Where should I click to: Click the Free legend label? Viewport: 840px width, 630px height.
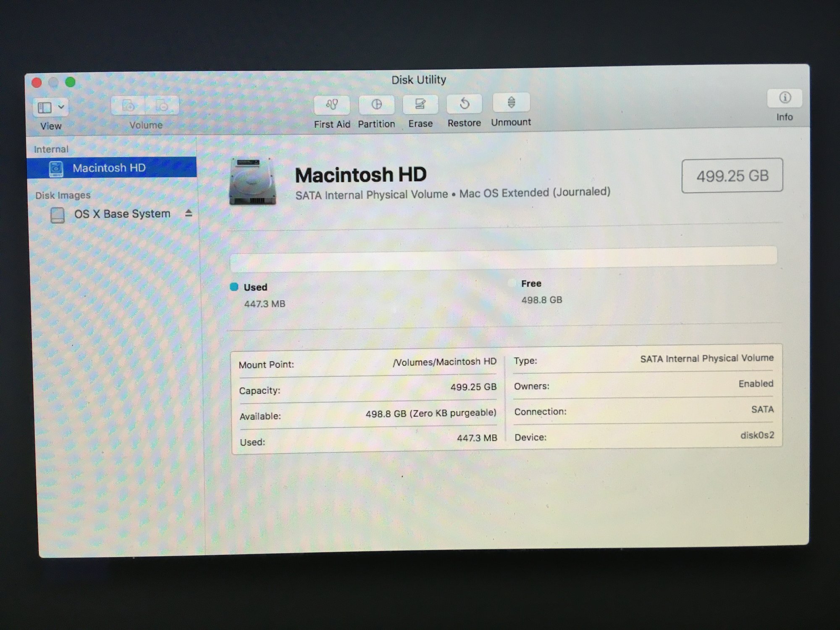click(x=531, y=283)
